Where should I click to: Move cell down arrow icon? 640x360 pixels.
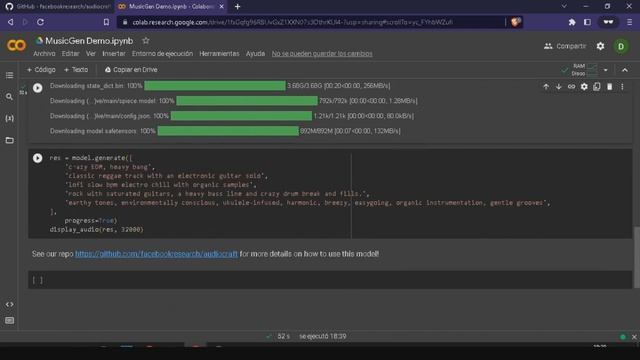(558, 87)
